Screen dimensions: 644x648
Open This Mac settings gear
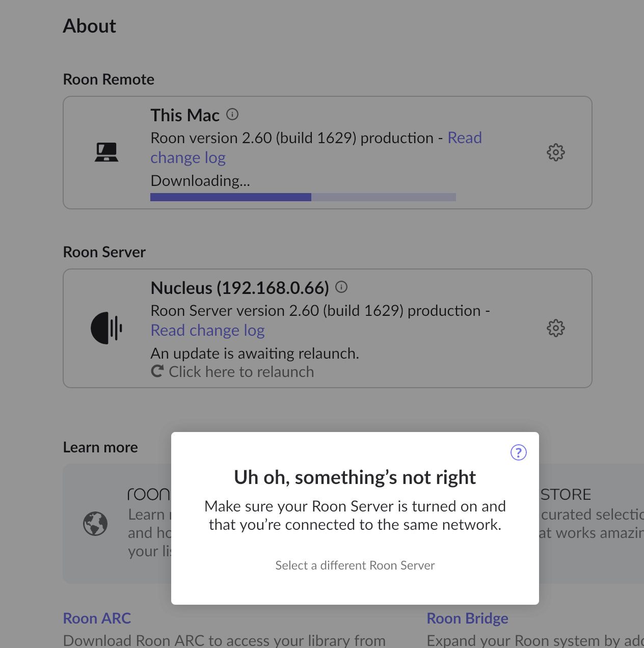pos(555,152)
